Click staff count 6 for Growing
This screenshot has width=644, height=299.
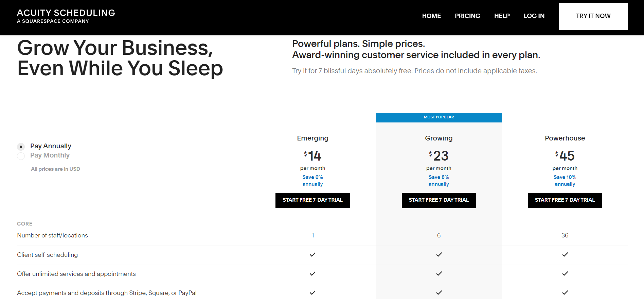439,235
